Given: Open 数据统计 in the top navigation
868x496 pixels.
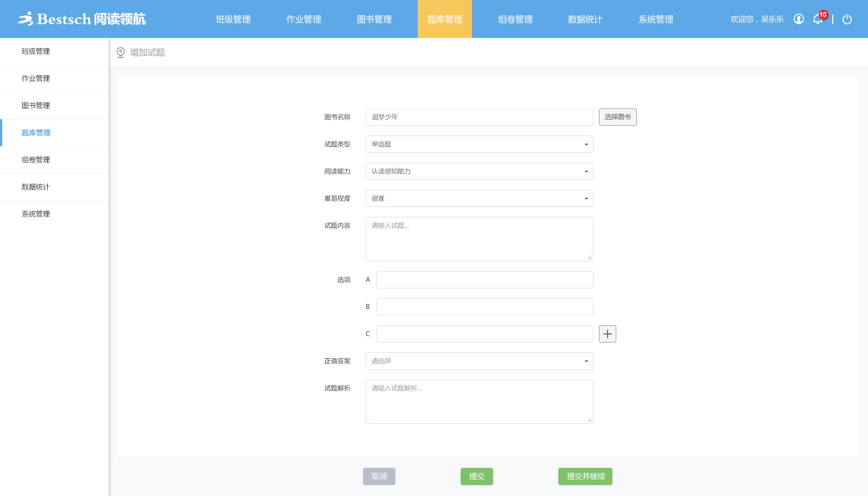Looking at the screenshot, I should (585, 20).
